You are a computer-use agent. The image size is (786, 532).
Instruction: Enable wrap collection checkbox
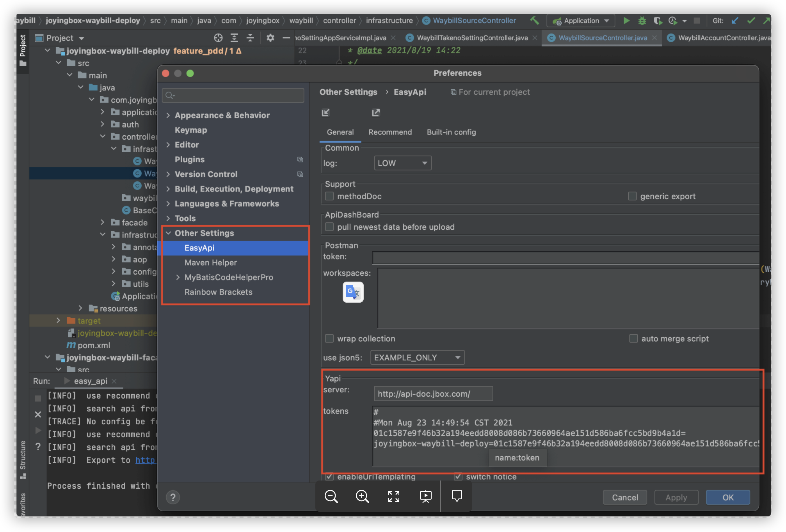pos(329,339)
